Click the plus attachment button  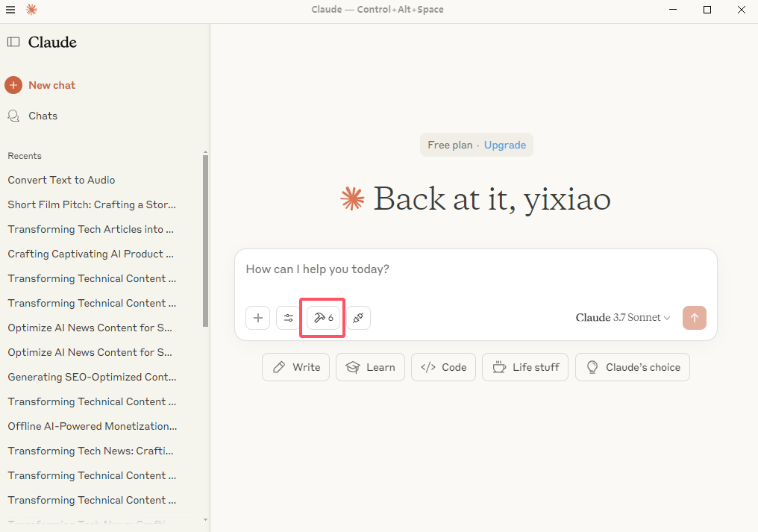click(x=257, y=318)
